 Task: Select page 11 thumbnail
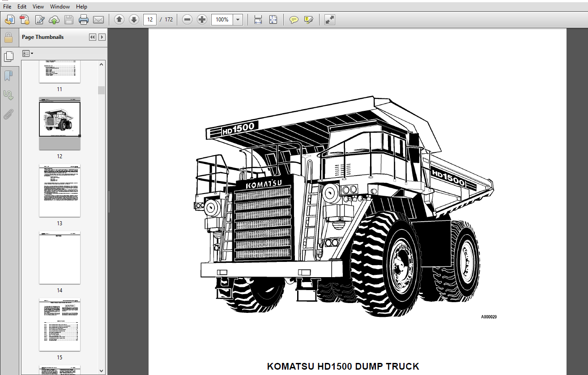60,72
